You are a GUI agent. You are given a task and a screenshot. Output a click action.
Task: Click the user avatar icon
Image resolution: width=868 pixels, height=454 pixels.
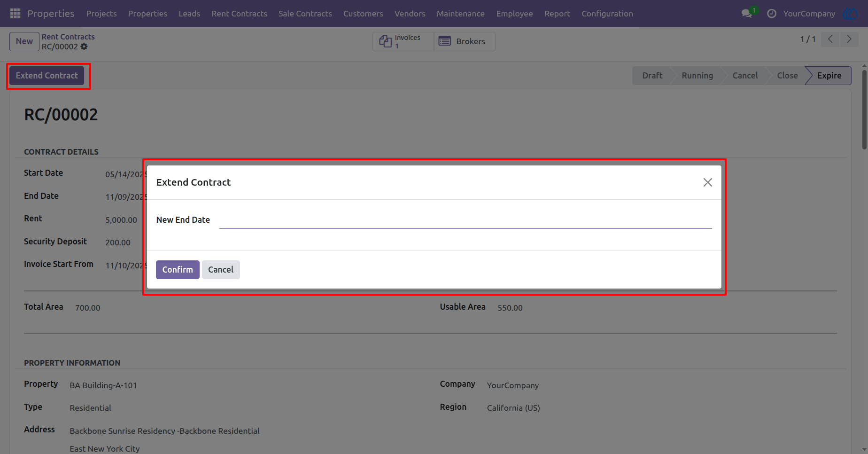click(x=851, y=14)
